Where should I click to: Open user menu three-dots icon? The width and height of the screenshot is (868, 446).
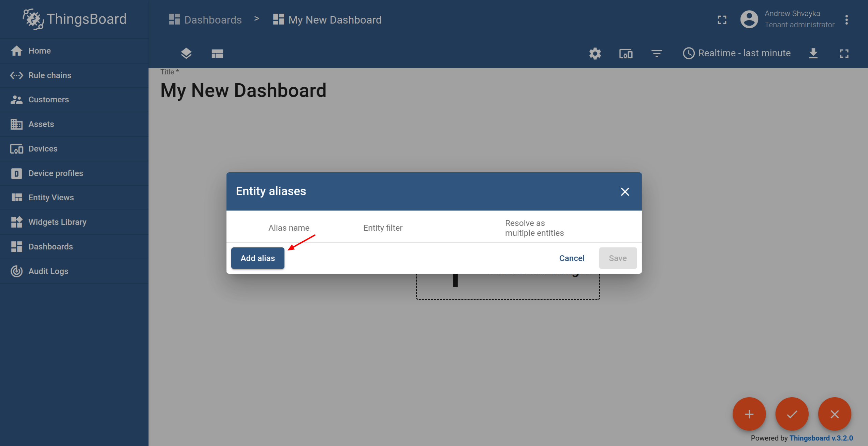(847, 20)
